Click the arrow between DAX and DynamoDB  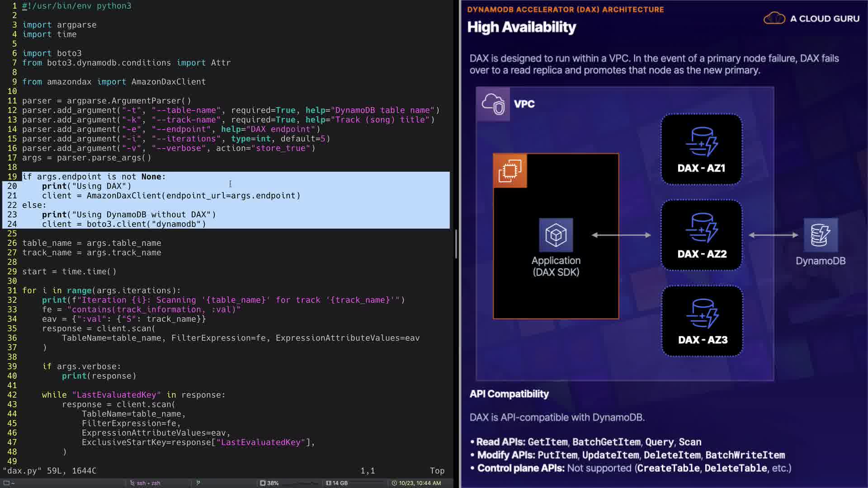(x=773, y=235)
